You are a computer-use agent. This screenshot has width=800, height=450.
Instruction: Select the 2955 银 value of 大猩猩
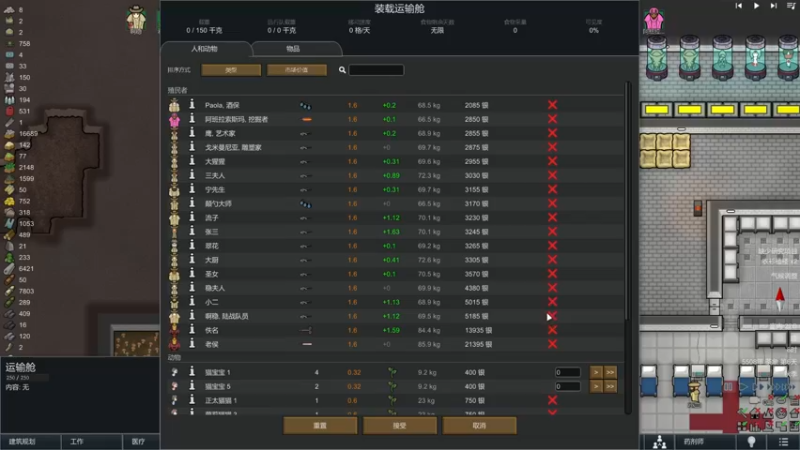(x=476, y=161)
